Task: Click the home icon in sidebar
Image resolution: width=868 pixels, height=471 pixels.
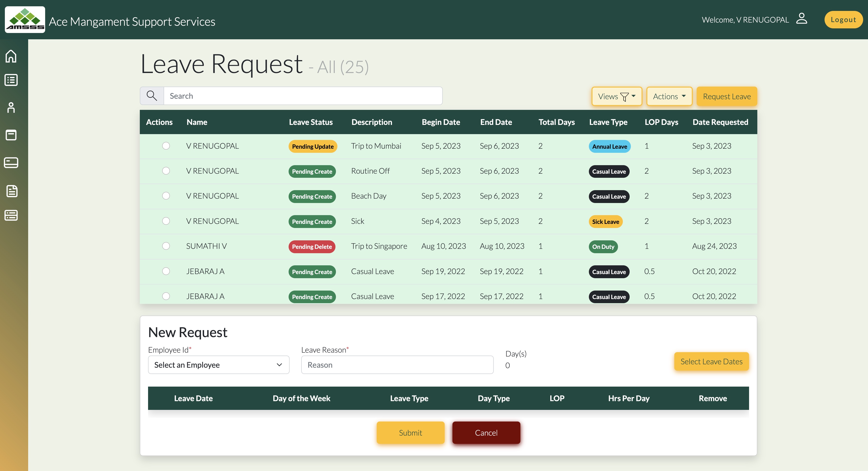Action: (x=11, y=56)
